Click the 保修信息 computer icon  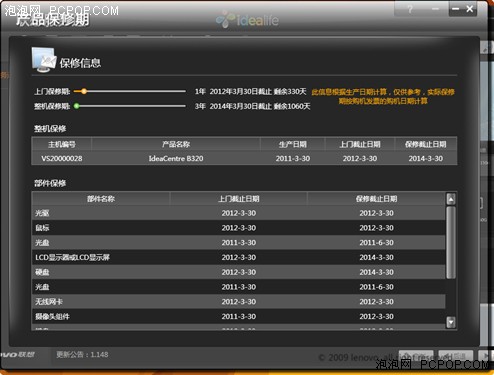44,60
